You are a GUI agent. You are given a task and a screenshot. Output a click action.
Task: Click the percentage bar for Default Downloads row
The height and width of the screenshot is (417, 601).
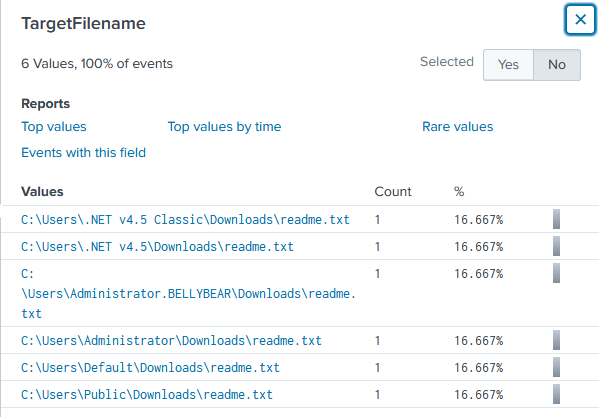tap(557, 367)
